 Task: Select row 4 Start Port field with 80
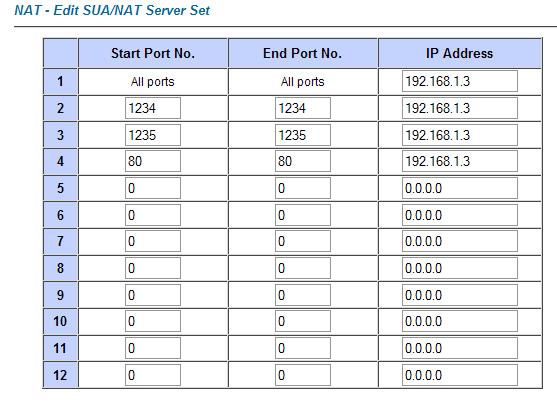click(x=153, y=161)
